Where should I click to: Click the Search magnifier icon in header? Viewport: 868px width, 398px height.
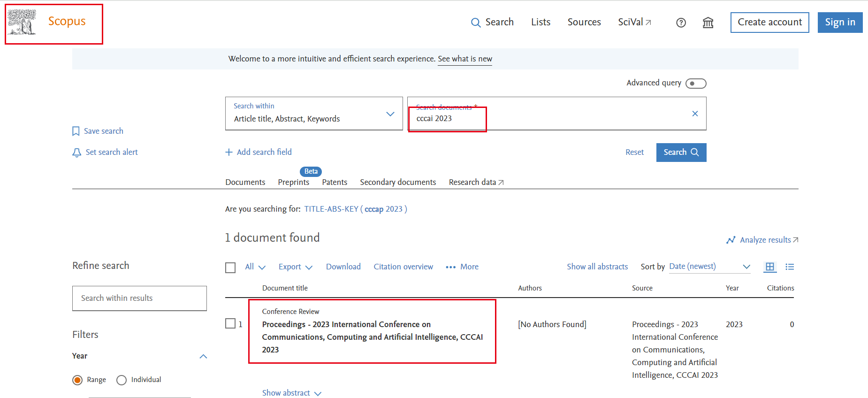click(x=476, y=23)
